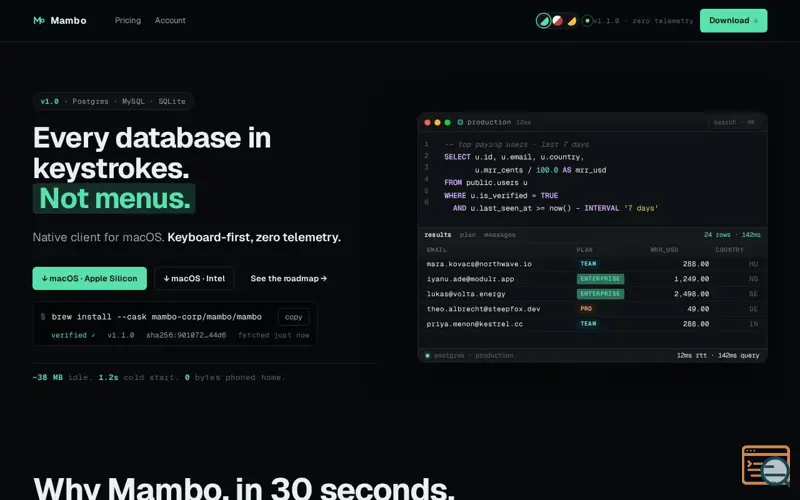Screen dimensions: 800x500
Task: Click the TEAM badge for priya.menon
Action: click(x=588, y=324)
